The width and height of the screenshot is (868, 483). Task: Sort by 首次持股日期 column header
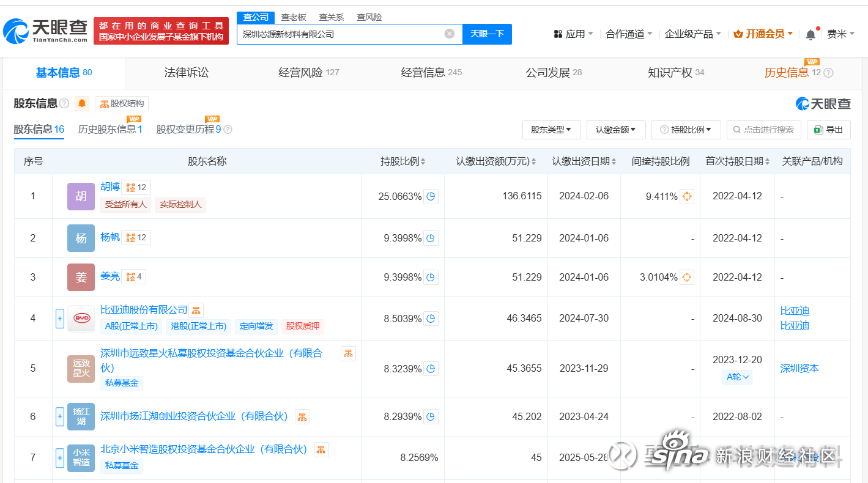point(737,161)
